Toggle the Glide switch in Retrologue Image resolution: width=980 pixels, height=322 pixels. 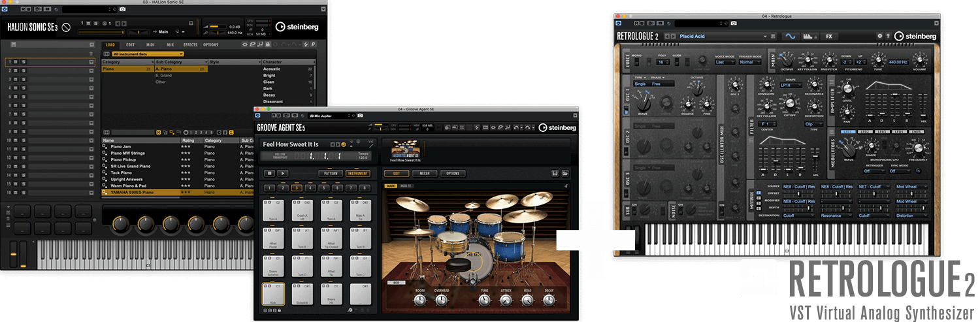(x=677, y=62)
